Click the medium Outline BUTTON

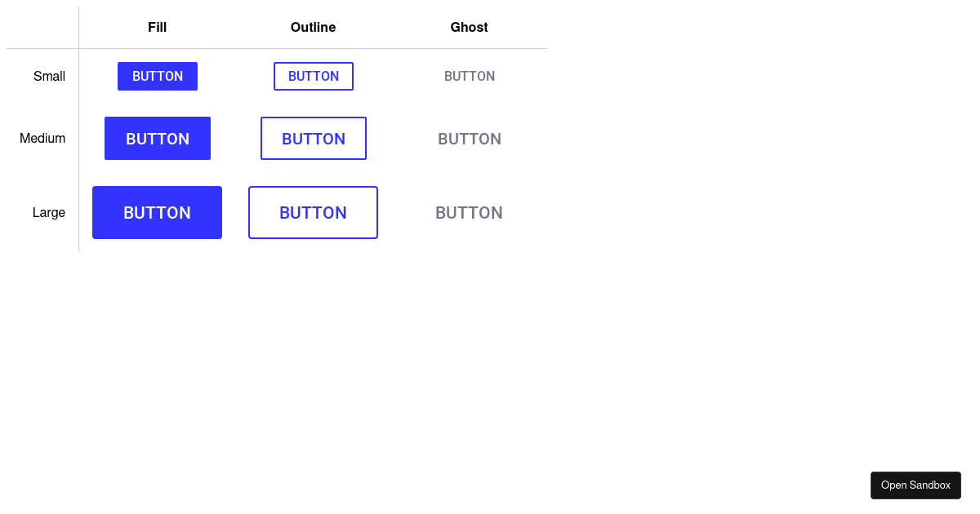313,138
